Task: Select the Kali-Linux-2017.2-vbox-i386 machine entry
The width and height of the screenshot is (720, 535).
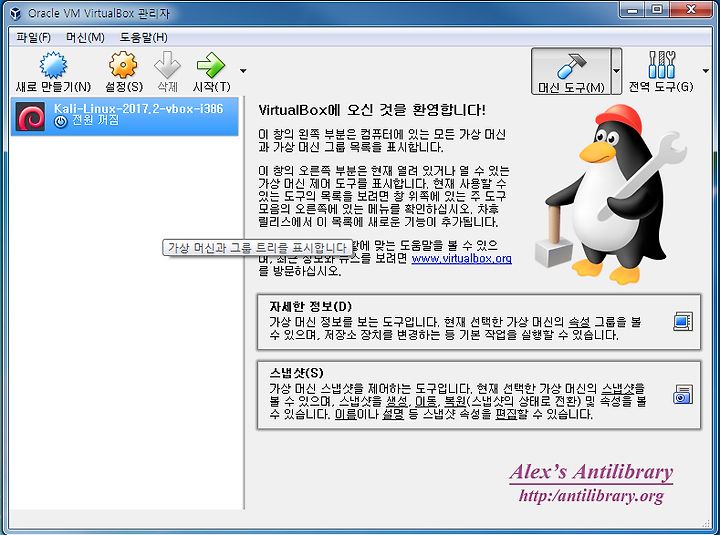Action: pos(124,116)
